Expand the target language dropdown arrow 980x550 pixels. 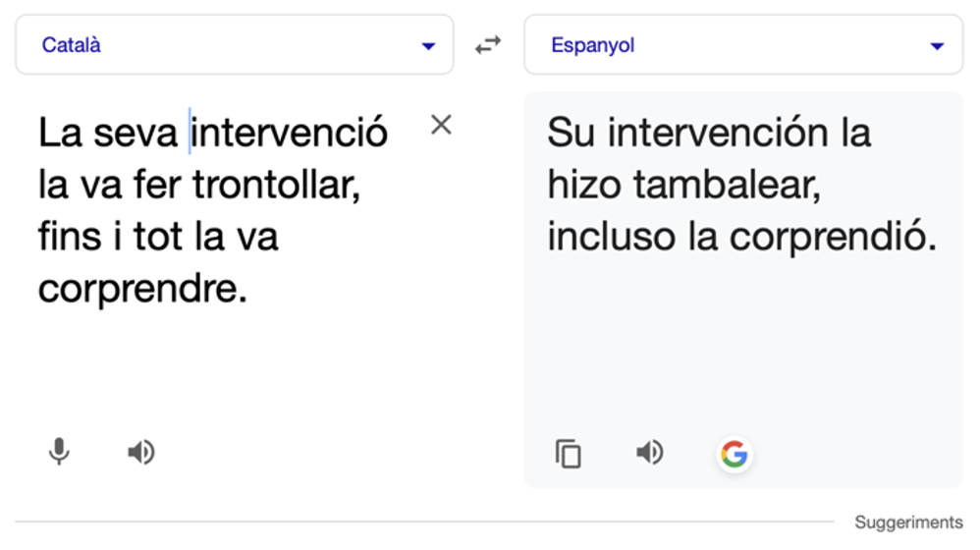coord(937,46)
